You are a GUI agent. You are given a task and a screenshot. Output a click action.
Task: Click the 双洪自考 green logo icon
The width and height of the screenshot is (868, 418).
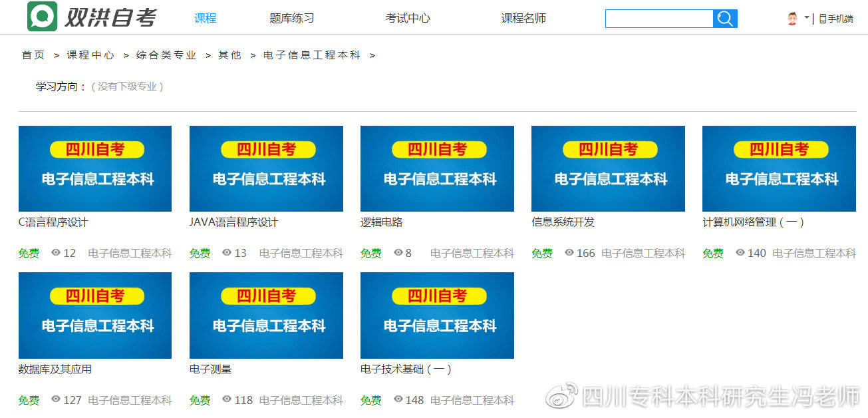pyautogui.click(x=41, y=16)
